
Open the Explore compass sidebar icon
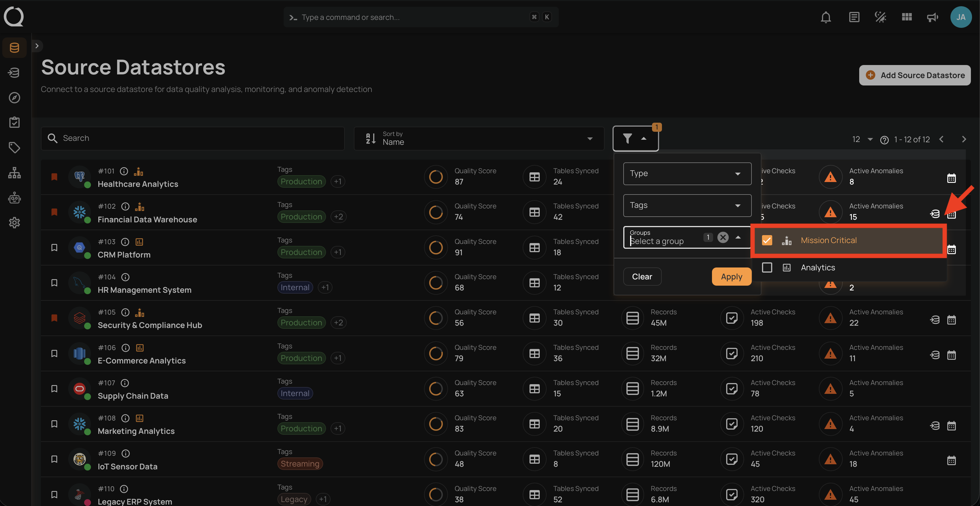[14, 98]
